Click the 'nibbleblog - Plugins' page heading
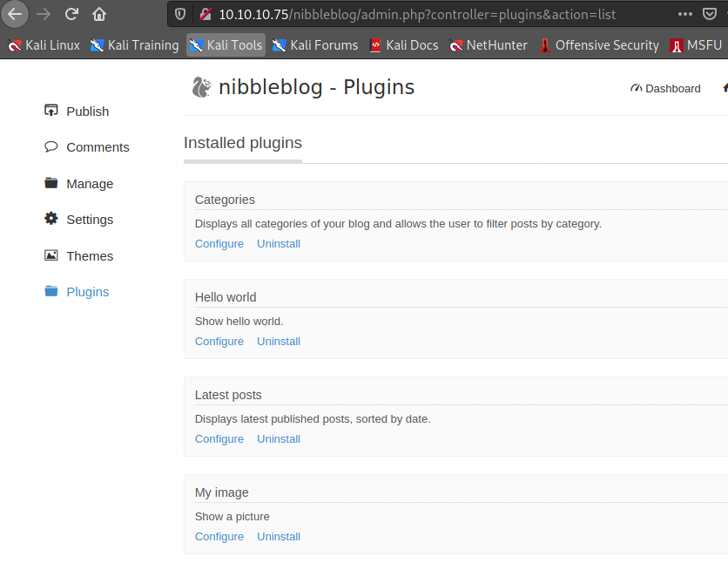 (317, 87)
